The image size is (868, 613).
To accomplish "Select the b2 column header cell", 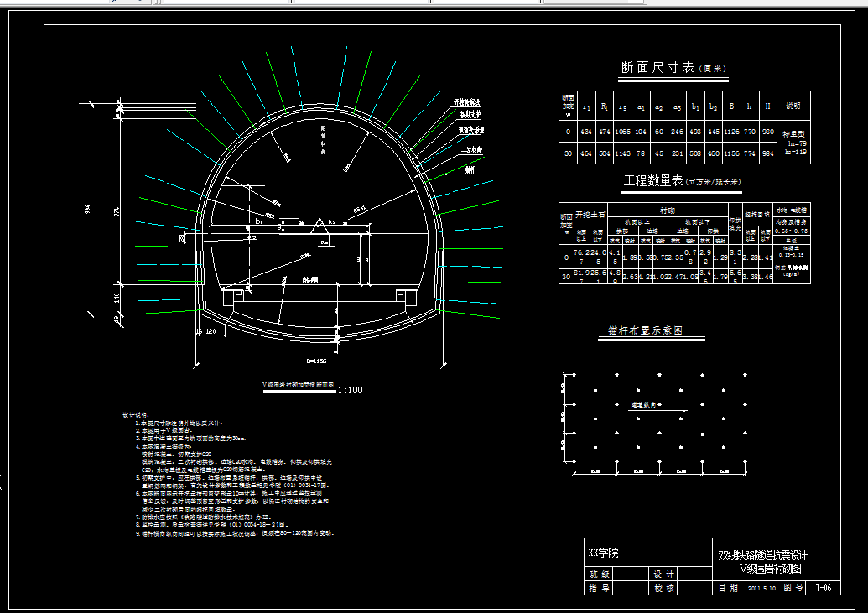I will [x=714, y=106].
